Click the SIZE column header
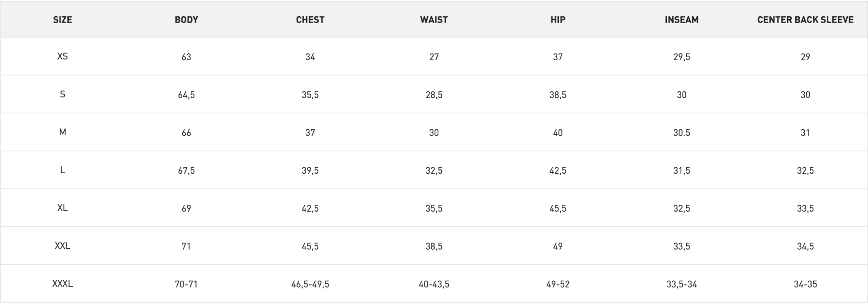The height and width of the screenshot is (303, 868). pos(62,19)
